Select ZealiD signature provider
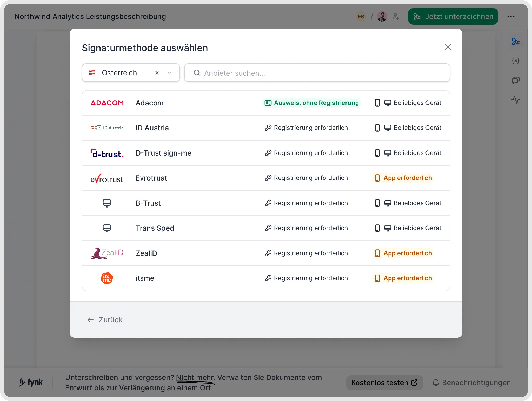Viewport: 532px width, 401px height. coord(266,253)
